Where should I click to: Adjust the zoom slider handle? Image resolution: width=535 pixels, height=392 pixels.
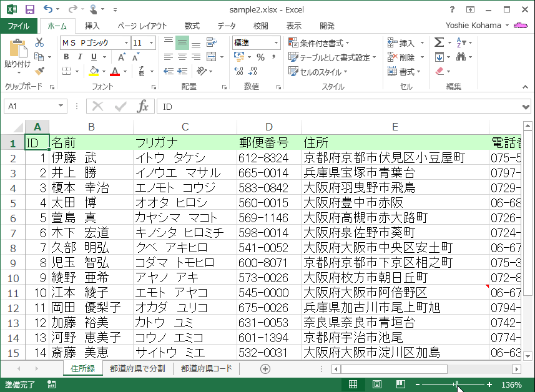[x=456, y=385]
